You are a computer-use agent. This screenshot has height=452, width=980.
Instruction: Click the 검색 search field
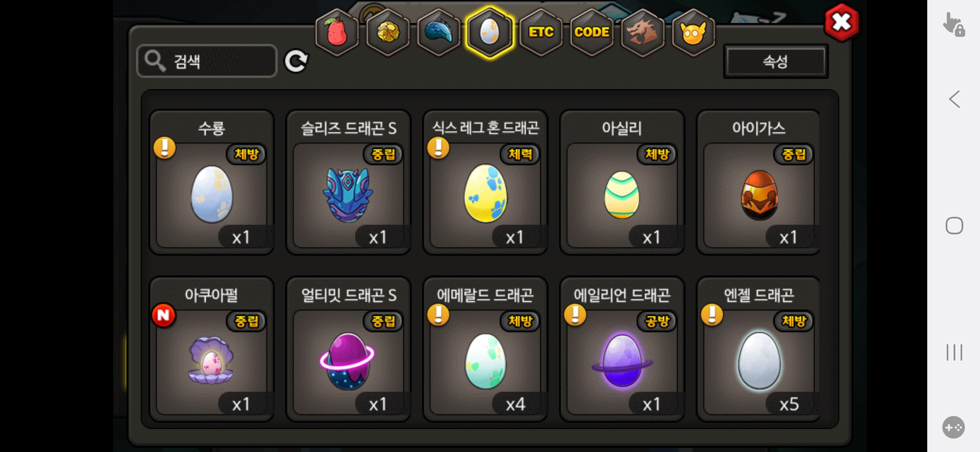[207, 61]
